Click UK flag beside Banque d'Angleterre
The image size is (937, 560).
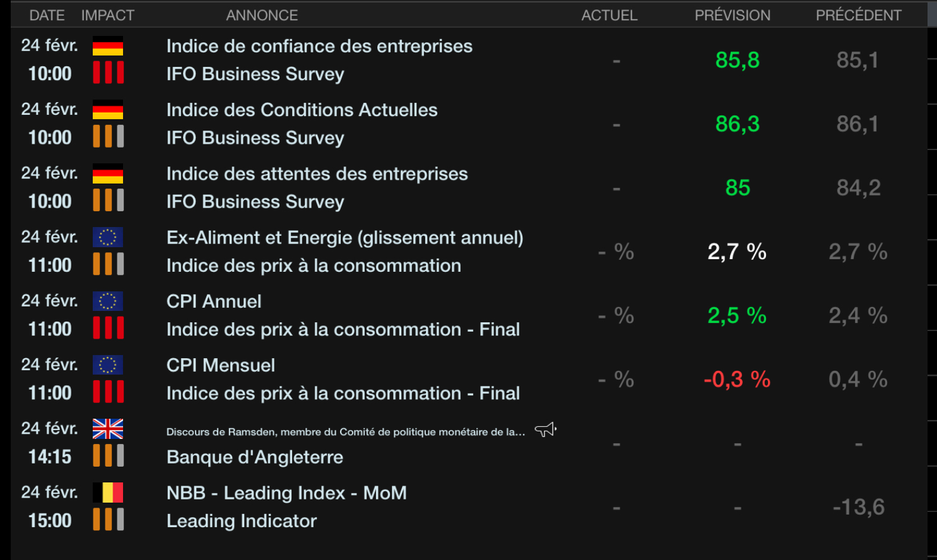click(x=108, y=429)
